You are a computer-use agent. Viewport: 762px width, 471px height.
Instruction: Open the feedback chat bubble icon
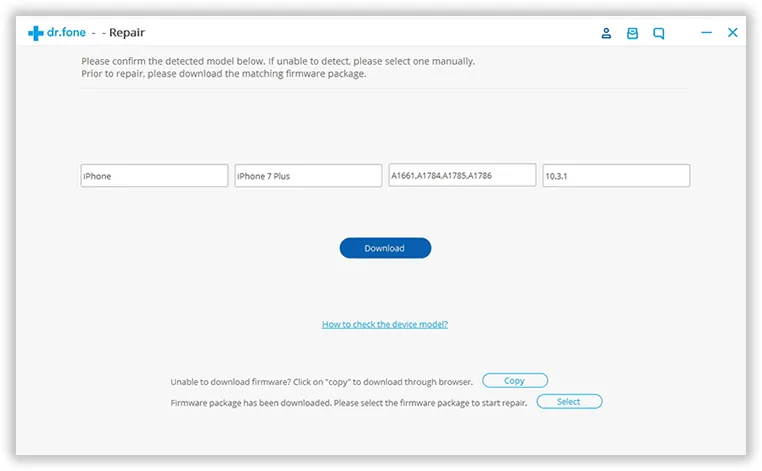659,33
